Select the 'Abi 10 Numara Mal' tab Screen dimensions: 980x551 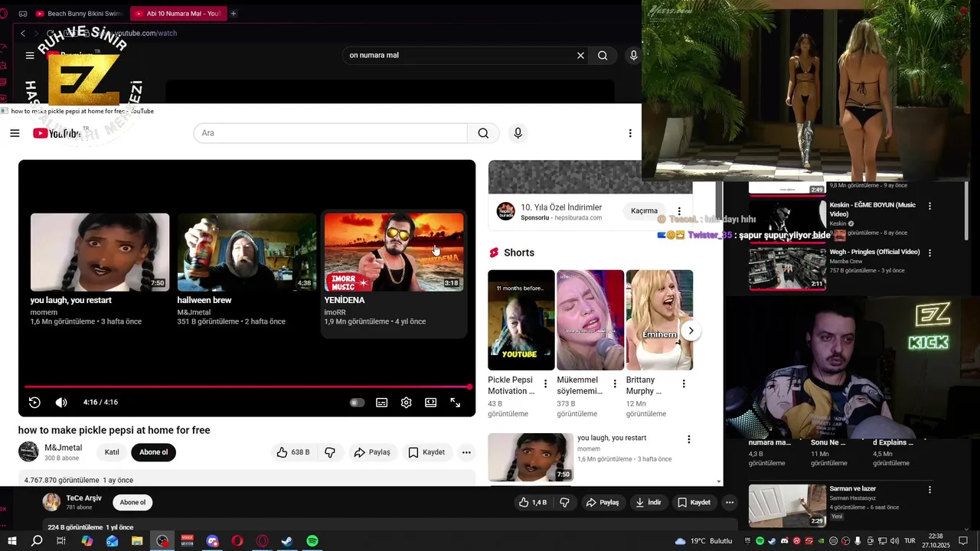tap(178, 13)
